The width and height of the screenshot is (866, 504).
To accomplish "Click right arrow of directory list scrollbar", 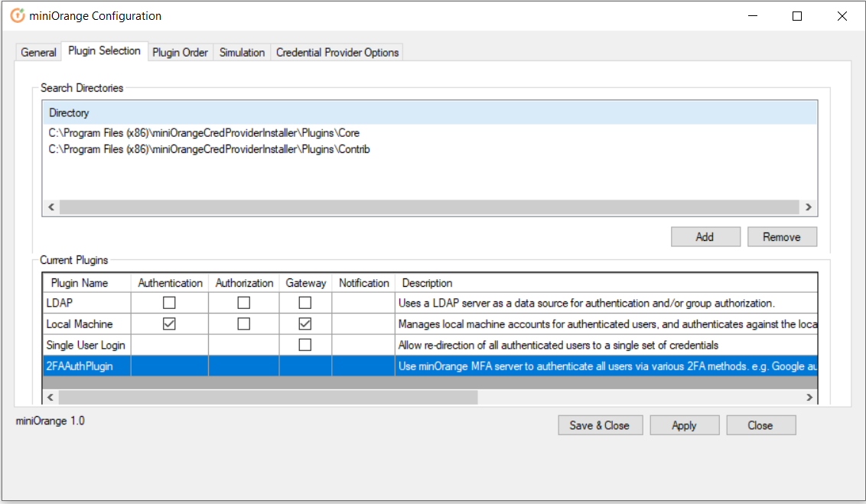I will point(808,207).
